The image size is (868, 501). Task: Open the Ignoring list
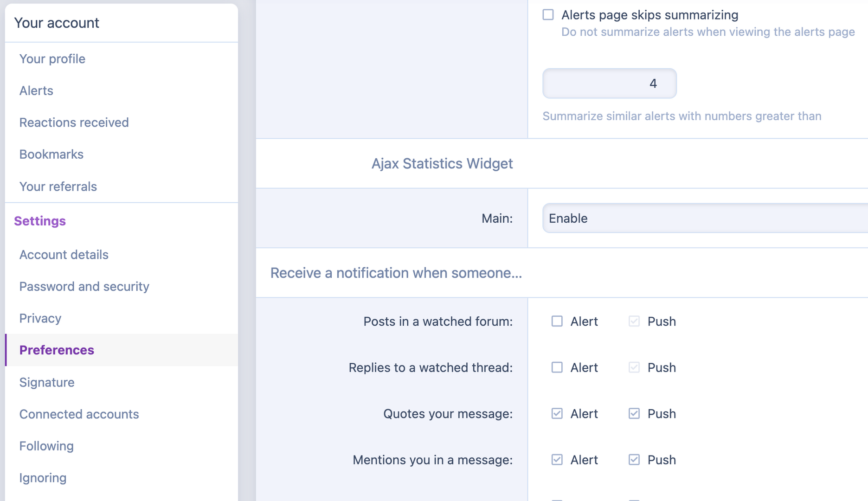pos(122,478)
